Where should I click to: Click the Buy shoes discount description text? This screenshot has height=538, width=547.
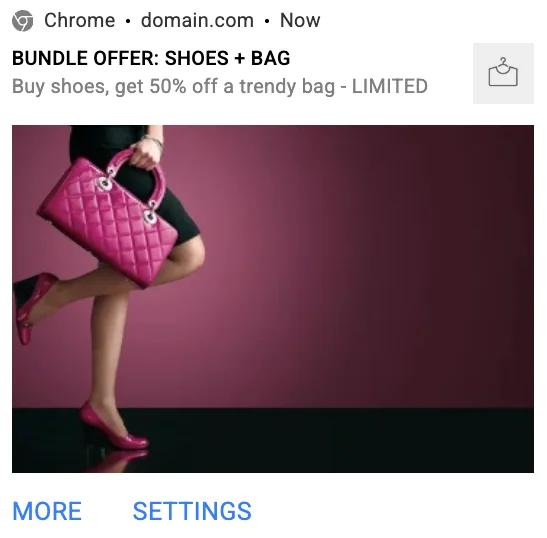220,87
